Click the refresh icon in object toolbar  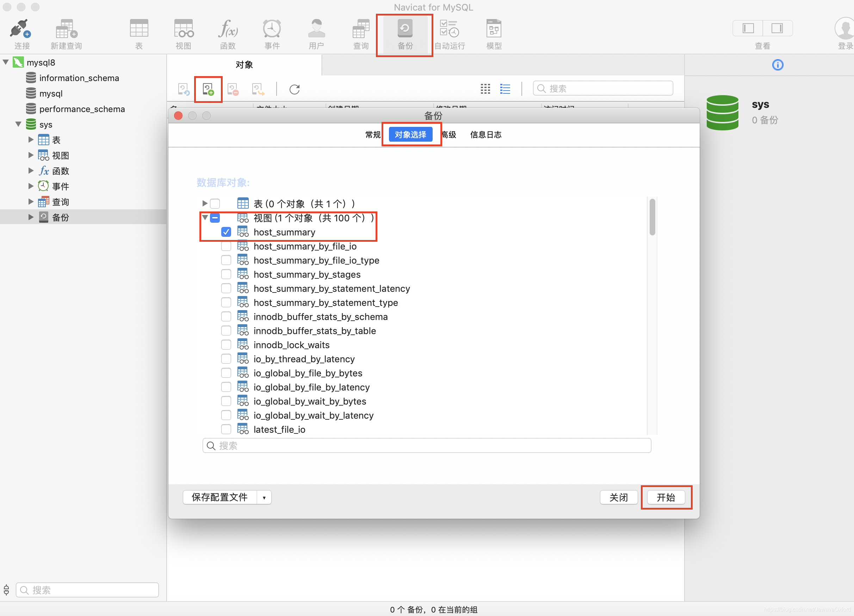tap(295, 90)
